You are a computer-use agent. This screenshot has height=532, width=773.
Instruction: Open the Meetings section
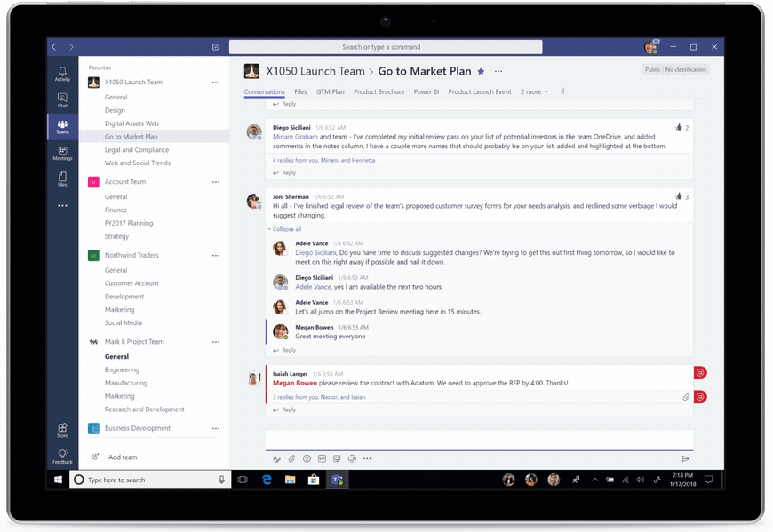[62, 152]
